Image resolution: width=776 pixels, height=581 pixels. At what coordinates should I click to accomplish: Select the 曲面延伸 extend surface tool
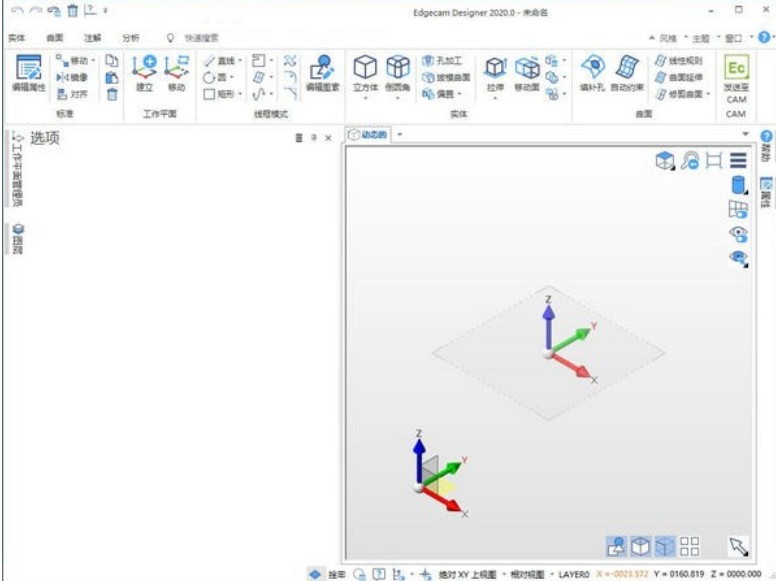(x=679, y=77)
